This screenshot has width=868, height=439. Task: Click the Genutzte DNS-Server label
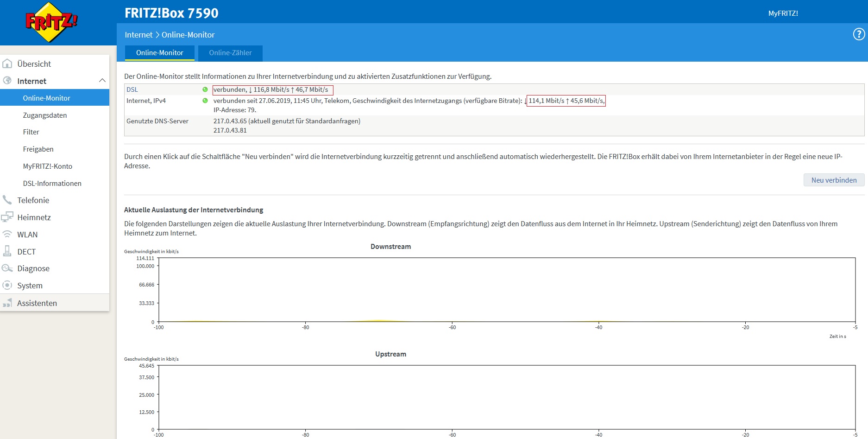coord(157,121)
